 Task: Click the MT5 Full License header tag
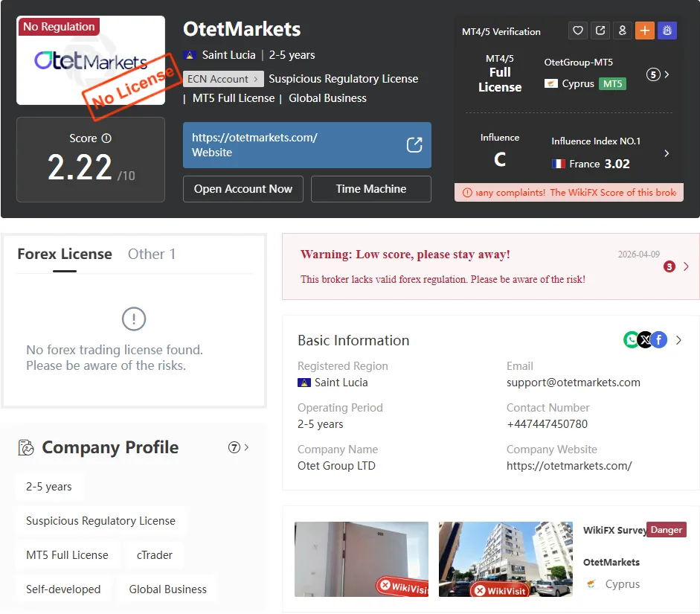[x=234, y=98]
